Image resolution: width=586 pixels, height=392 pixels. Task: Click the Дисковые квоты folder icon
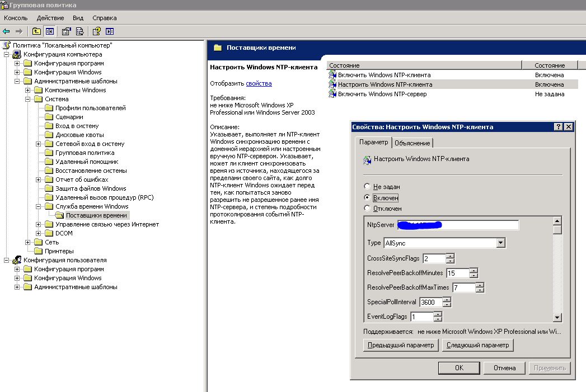[49, 135]
